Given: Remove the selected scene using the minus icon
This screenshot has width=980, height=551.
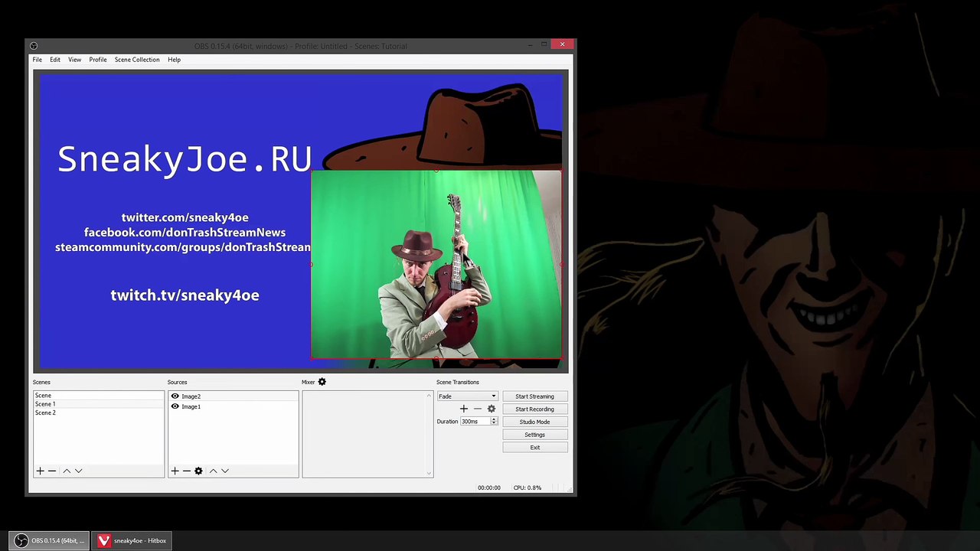Looking at the screenshot, I should coord(52,471).
